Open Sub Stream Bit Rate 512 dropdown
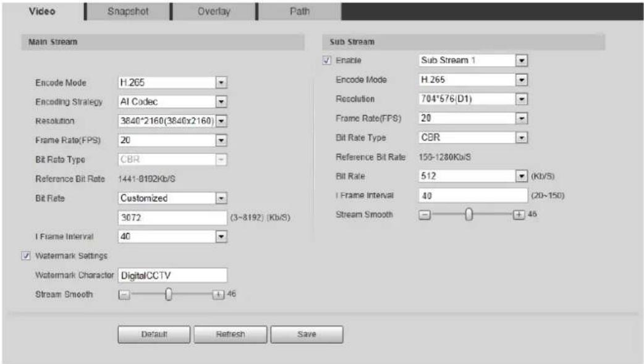The width and height of the screenshot is (644, 364). tap(473, 176)
